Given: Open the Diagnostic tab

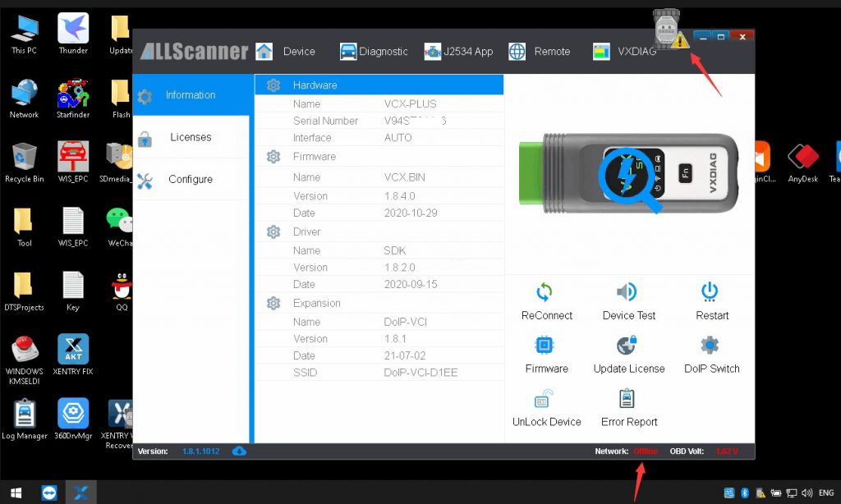Looking at the screenshot, I should pos(374,52).
